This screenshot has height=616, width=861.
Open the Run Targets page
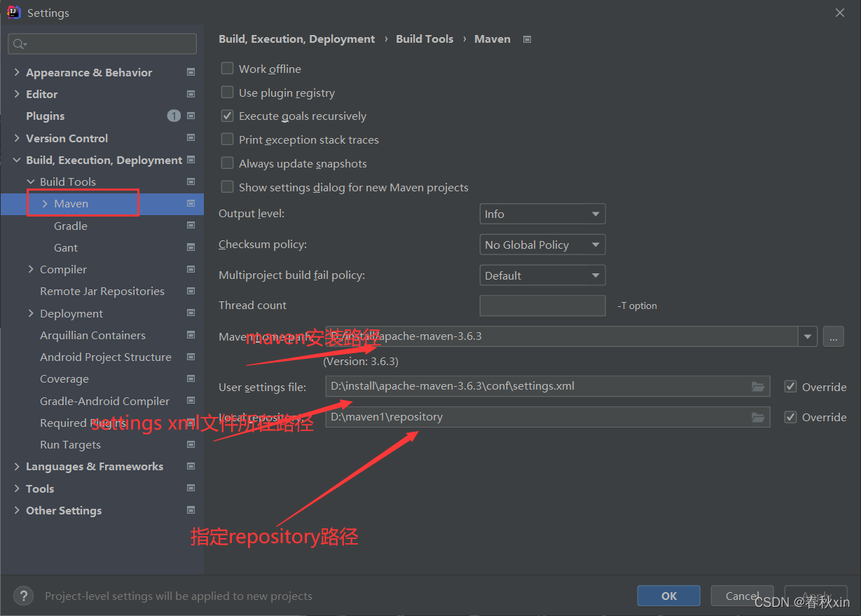click(x=70, y=444)
